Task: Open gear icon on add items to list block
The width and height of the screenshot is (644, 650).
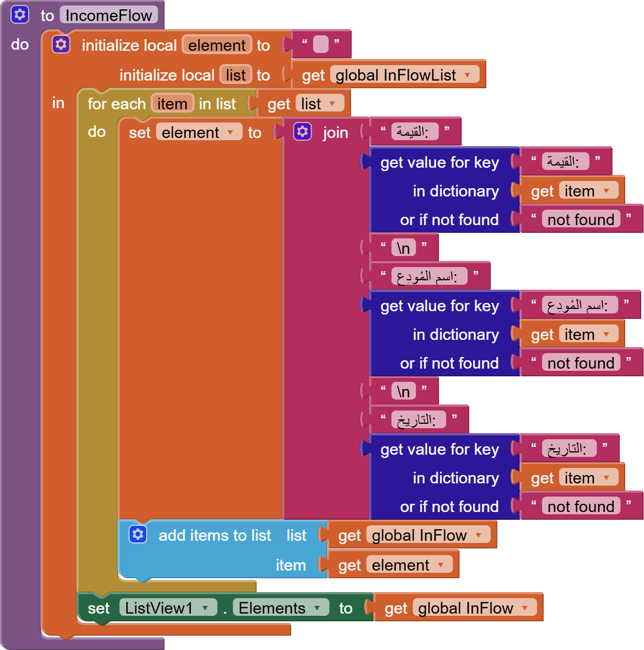Action: click(x=138, y=534)
